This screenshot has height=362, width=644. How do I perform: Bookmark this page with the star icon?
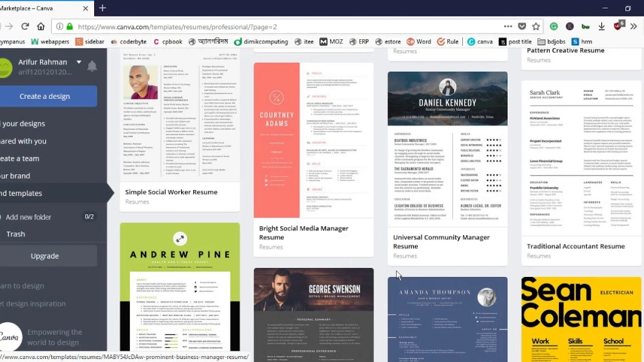coord(536,27)
